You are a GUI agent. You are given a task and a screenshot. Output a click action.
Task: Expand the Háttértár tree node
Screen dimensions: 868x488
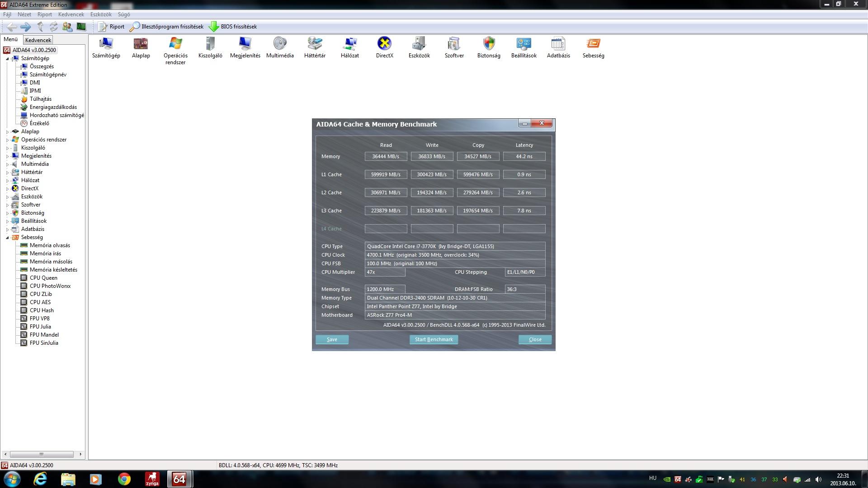point(7,172)
